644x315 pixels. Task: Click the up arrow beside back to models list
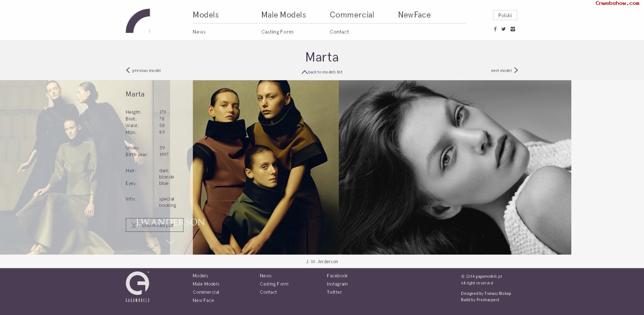(304, 72)
